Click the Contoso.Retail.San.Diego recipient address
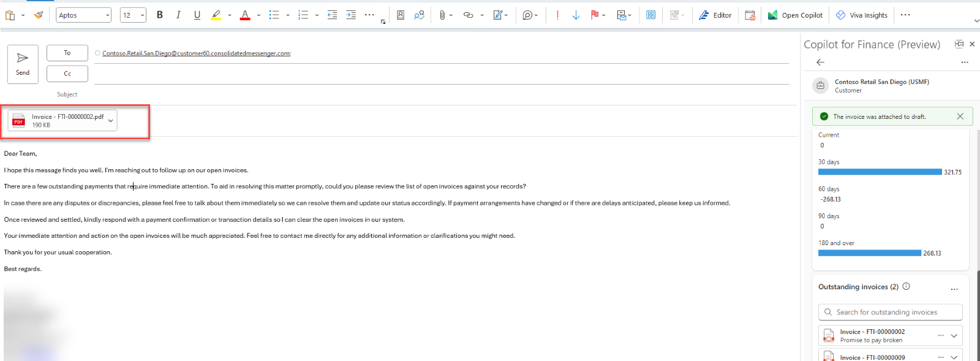This screenshot has height=361, width=980. (x=196, y=53)
